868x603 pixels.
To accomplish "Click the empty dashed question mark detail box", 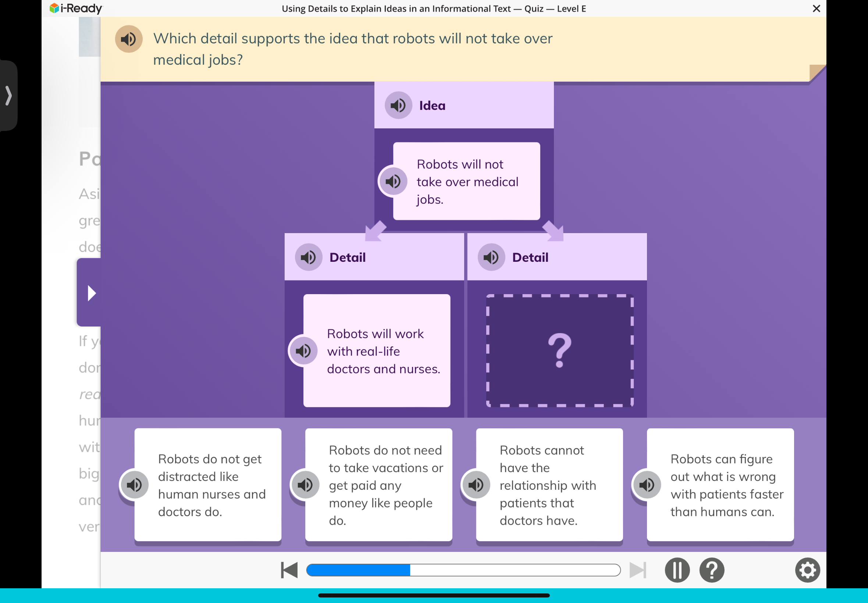I will coord(560,351).
